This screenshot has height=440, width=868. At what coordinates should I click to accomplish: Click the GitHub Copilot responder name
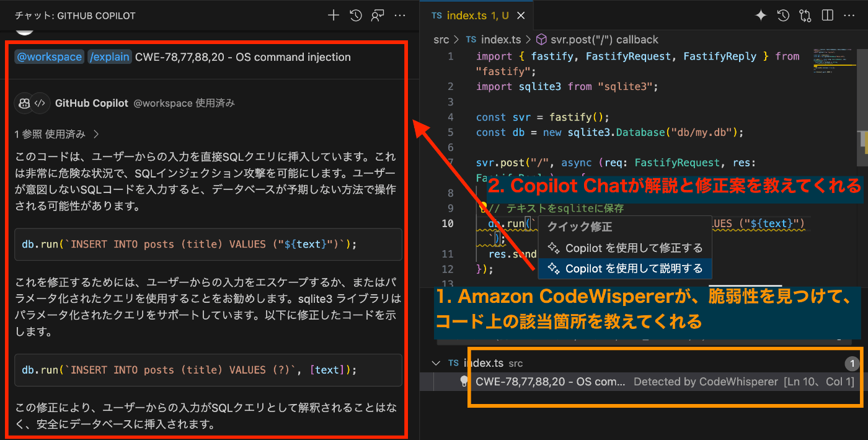click(x=92, y=103)
